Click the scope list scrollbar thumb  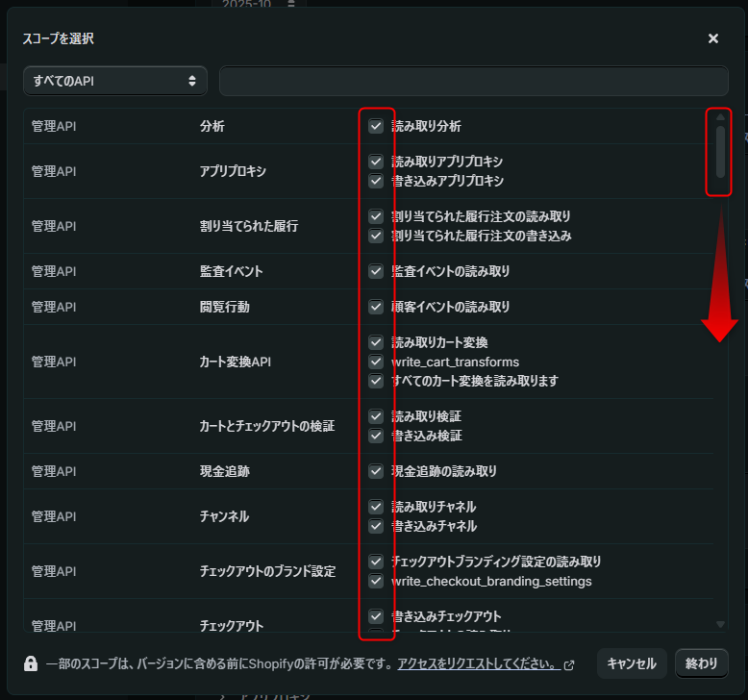click(x=720, y=151)
